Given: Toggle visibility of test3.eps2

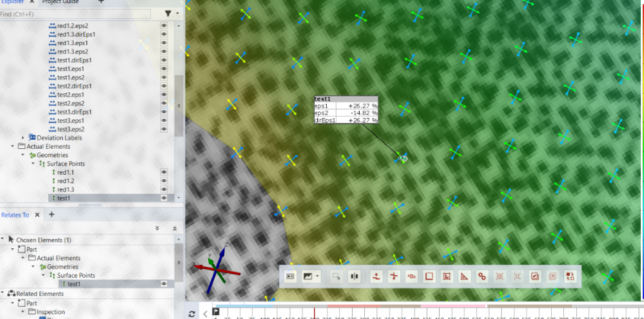Looking at the screenshot, I should coord(164,129).
